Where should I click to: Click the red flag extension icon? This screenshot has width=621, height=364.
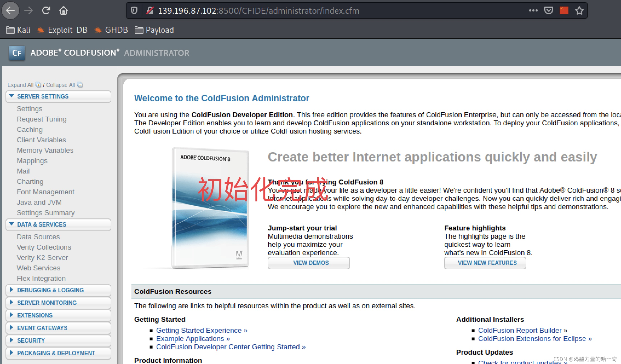click(x=564, y=11)
